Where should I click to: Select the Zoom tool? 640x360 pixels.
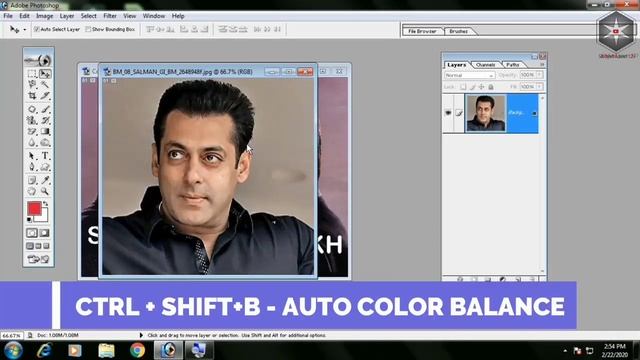(45, 191)
